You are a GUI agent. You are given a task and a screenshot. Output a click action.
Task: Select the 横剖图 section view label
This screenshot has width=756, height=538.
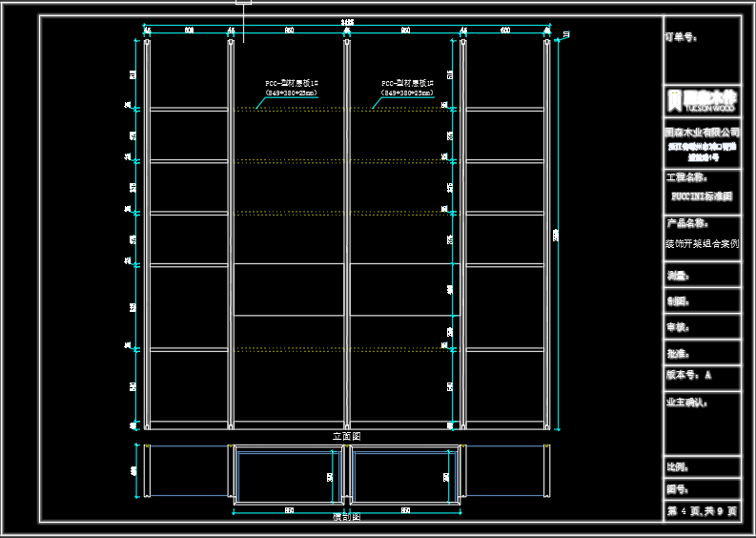pos(346,516)
